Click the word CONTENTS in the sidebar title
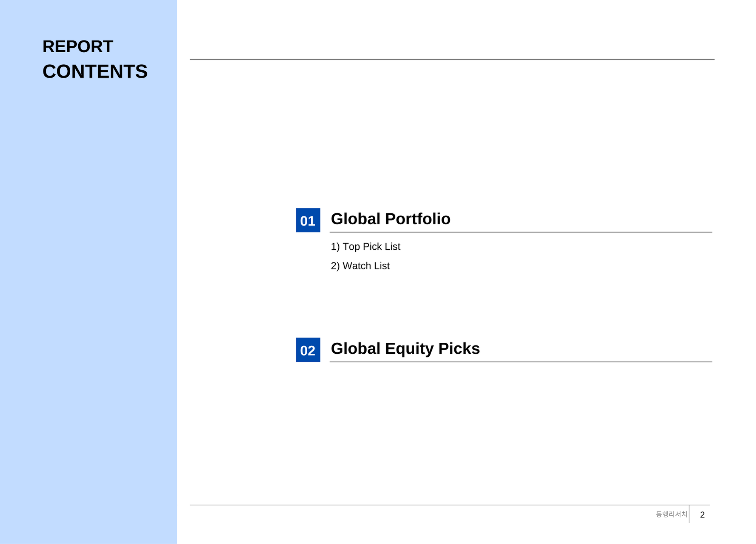Image resolution: width=756 pixels, height=544 pixels. click(x=95, y=71)
